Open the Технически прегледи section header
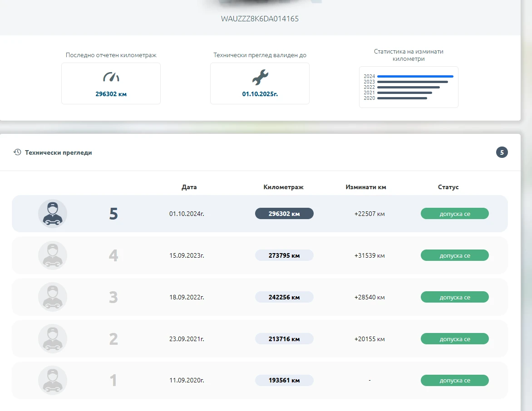Image resolution: width=532 pixels, height=411 pixels. point(59,152)
